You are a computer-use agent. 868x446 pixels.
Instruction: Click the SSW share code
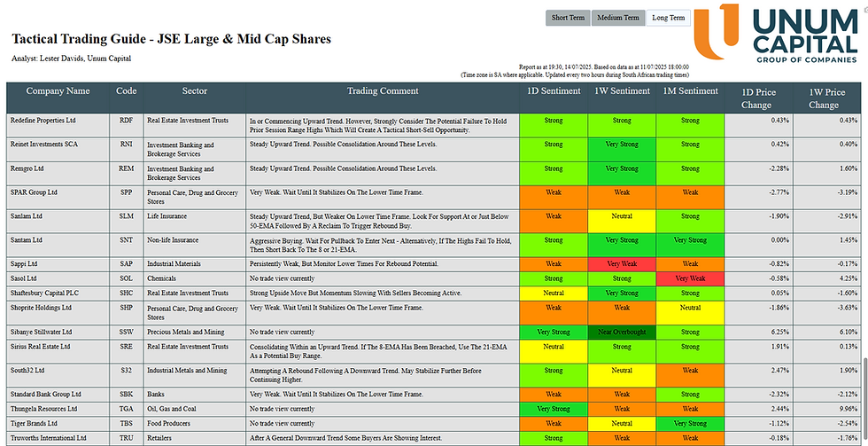[x=126, y=332]
